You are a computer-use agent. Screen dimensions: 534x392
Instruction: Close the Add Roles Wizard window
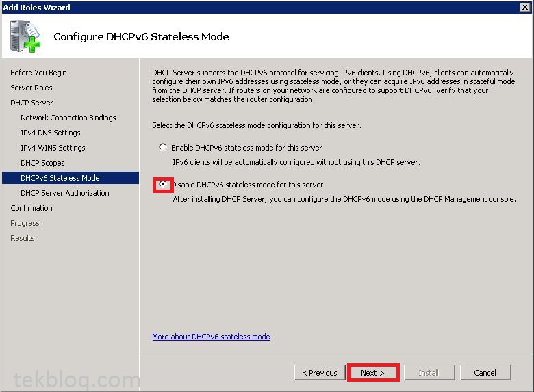(524, 7)
